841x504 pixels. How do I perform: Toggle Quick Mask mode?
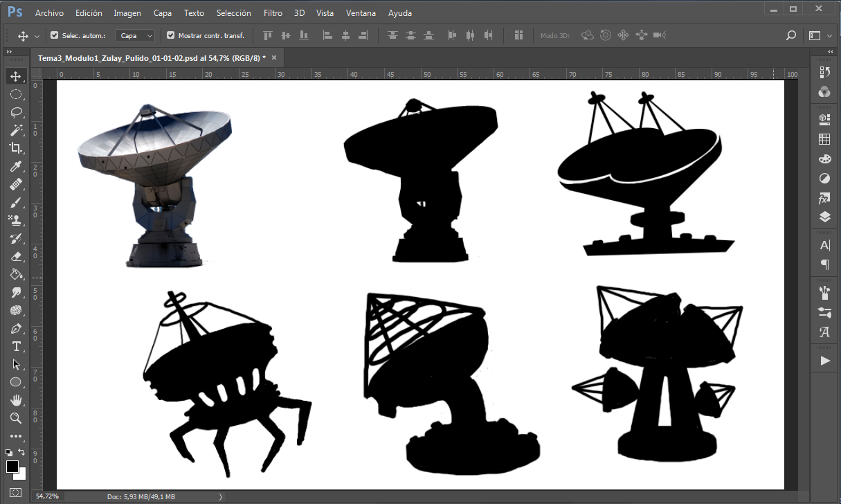pos(16,492)
